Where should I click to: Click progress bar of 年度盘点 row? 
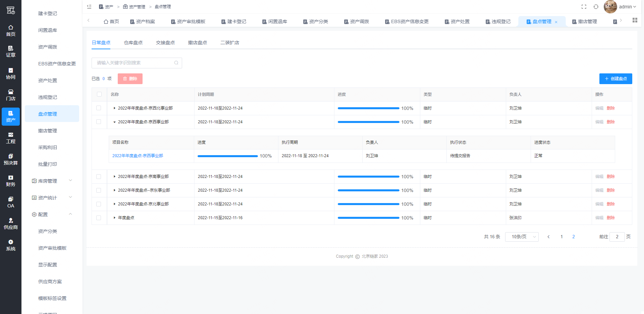pos(368,218)
